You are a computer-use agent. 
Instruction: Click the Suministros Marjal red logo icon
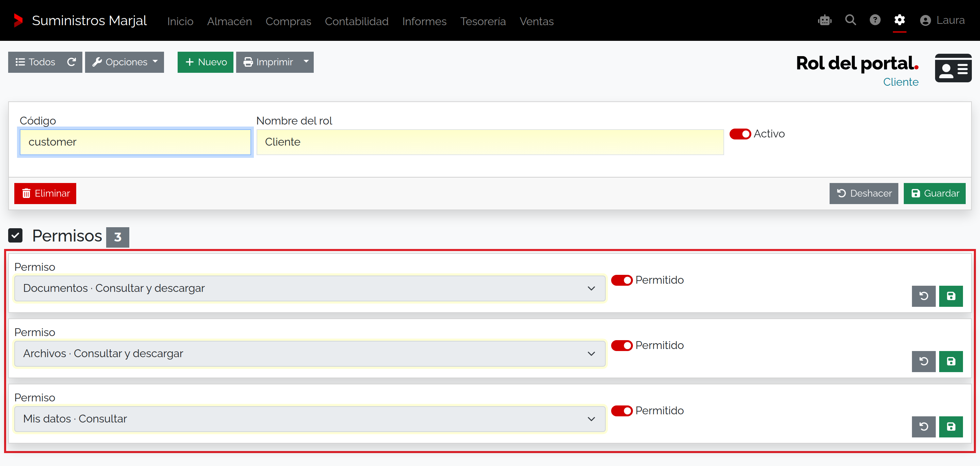(x=18, y=20)
